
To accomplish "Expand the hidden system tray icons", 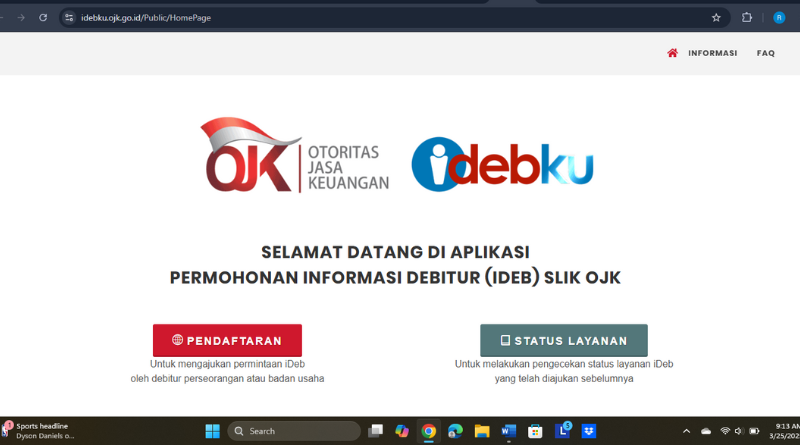I will 686,431.
